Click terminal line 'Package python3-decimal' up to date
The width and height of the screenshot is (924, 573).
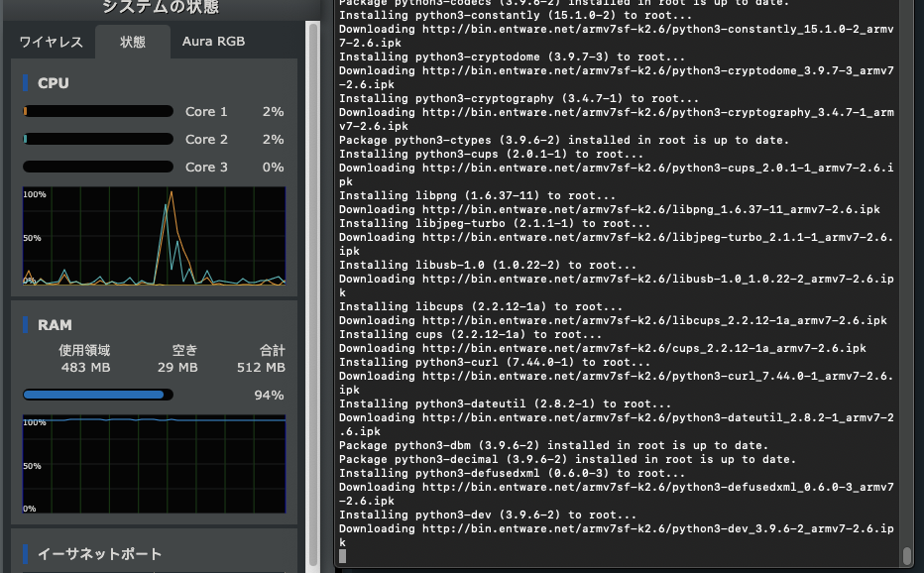tap(567, 459)
